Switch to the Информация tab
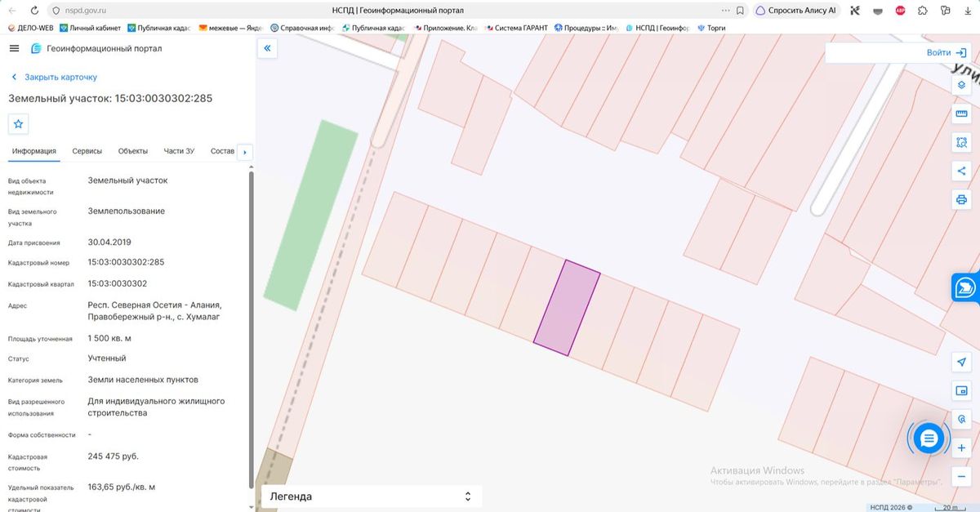Screen dimensions: 980x512 (x=34, y=151)
